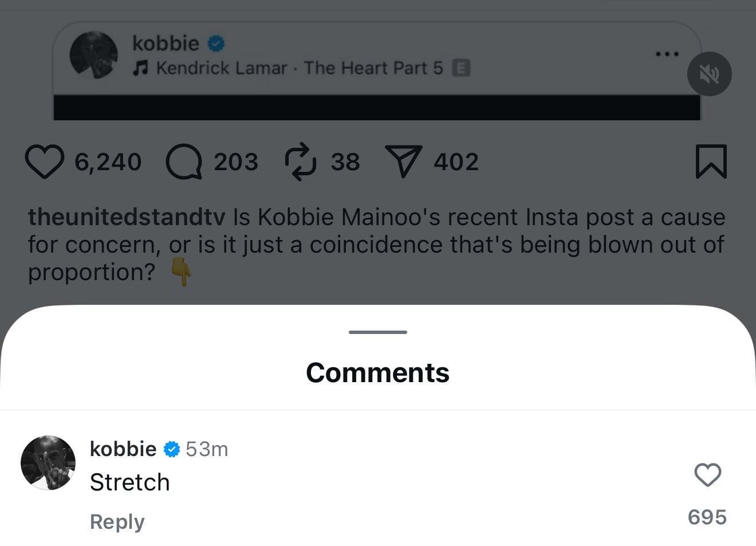Open the three-dot options menu on the embedded post
Screen dimensions: 756x546
(x=667, y=54)
